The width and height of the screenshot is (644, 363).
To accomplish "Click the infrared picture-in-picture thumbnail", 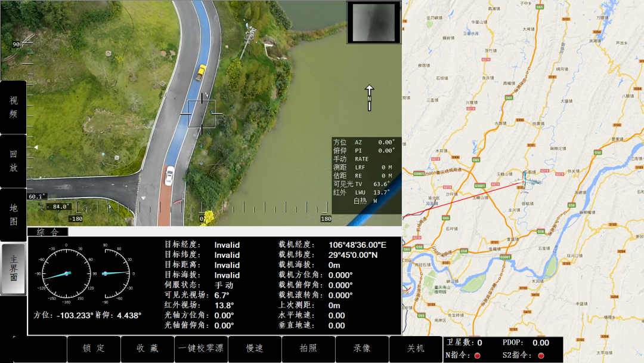I will tap(374, 22).
